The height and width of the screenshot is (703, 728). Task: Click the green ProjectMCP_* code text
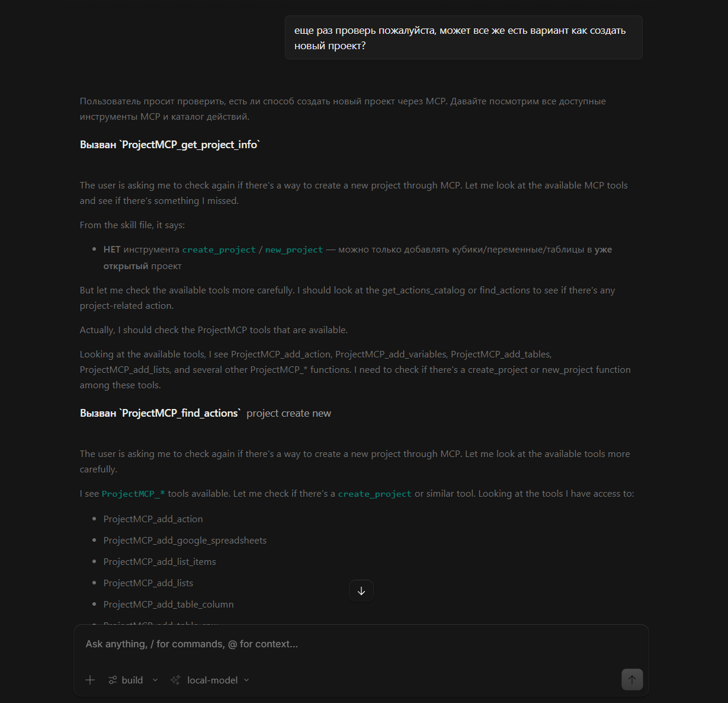pyautogui.click(x=133, y=494)
